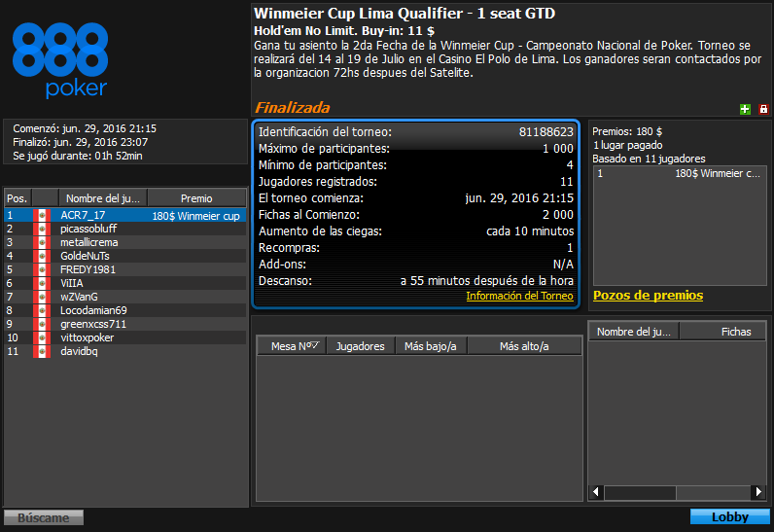Click the Peru flag next to picassobluff
The height and width of the screenshot is (532, 774).
42,229
